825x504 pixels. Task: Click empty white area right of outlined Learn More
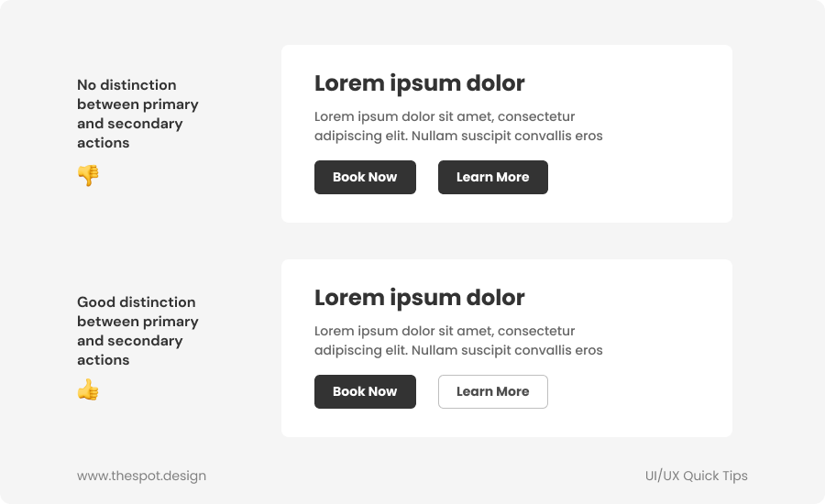(642, 392)
